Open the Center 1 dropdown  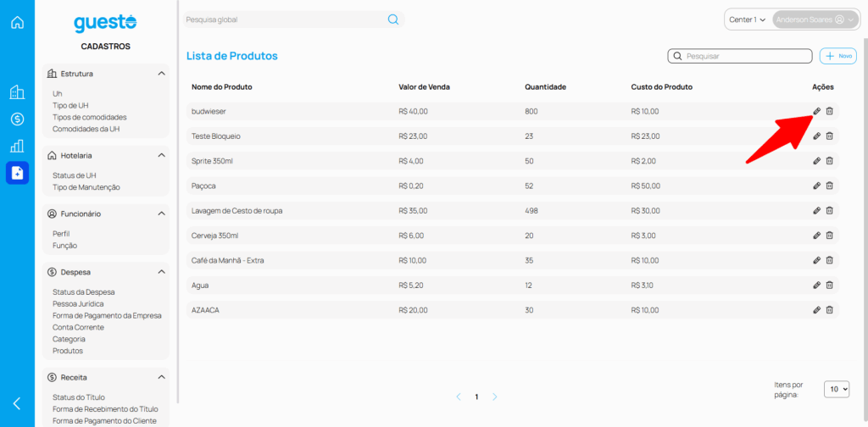pos(748,19)
